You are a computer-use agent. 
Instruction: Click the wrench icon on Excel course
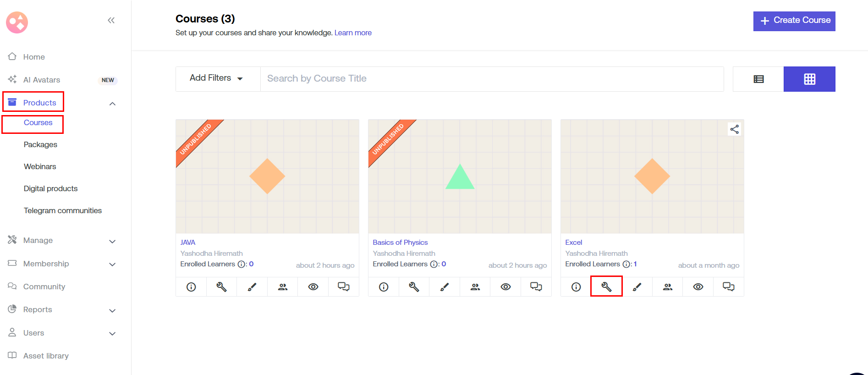[x=606, y=287]
